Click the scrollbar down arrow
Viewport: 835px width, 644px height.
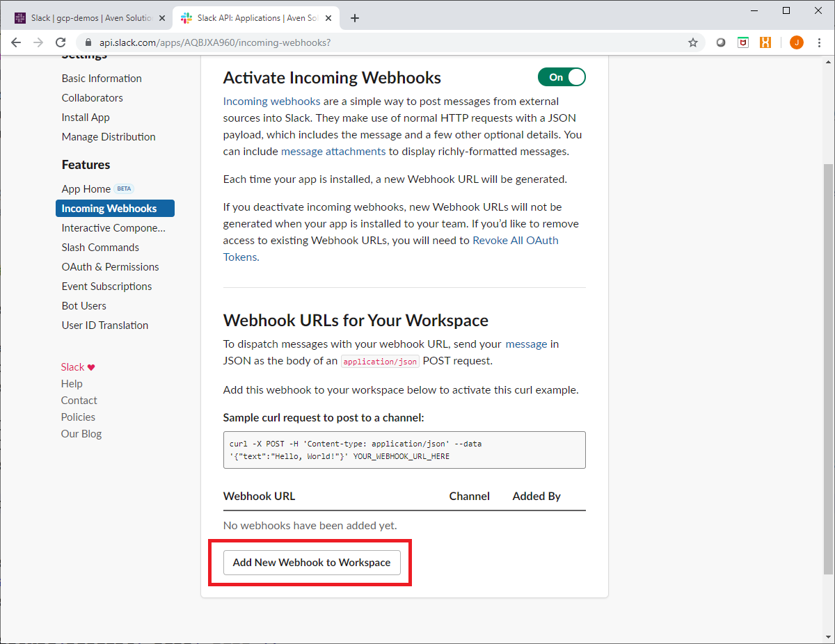829,638
